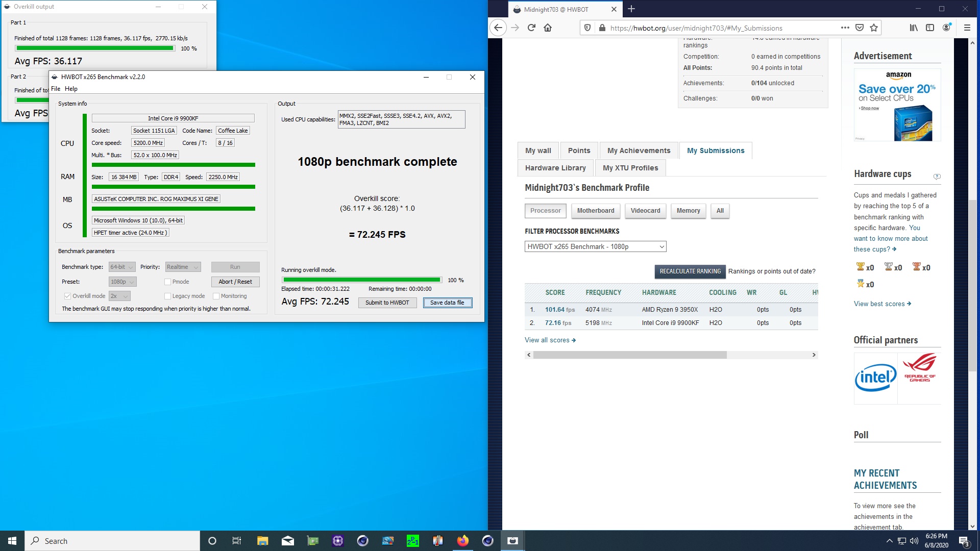
Task: Filter by Motherboard benchmarks
Action: pyautogui.click(x=596, y=211)
